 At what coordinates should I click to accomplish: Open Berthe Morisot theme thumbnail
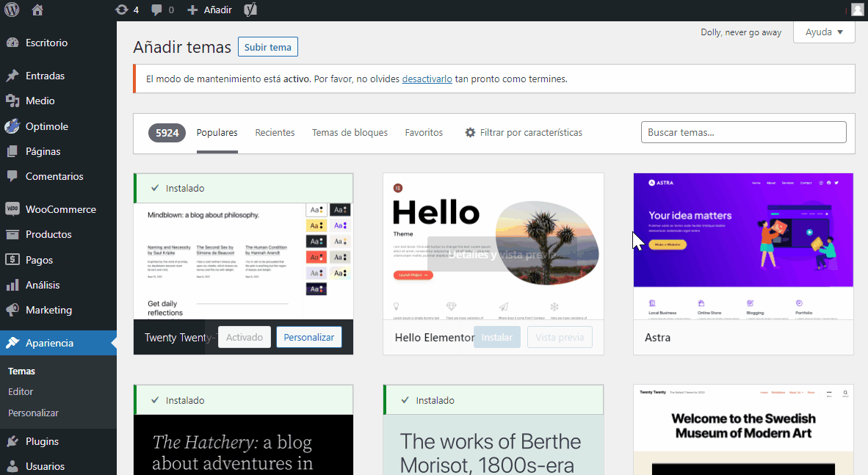click(493, 445)
